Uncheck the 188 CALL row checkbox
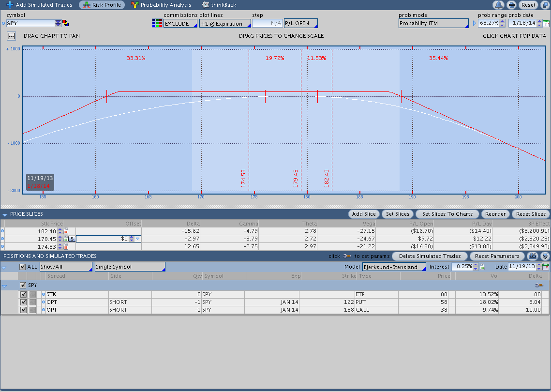 click(24, 310)
